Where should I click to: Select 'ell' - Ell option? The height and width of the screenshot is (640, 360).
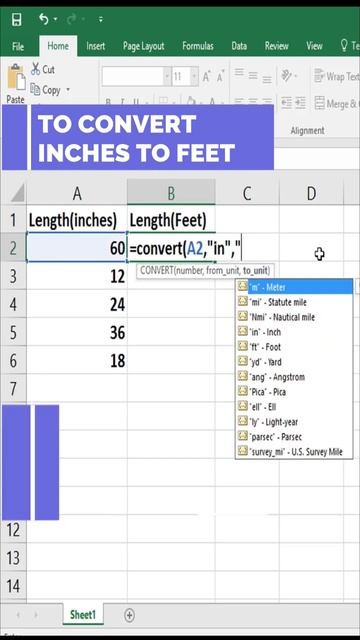tap(294, 407)
